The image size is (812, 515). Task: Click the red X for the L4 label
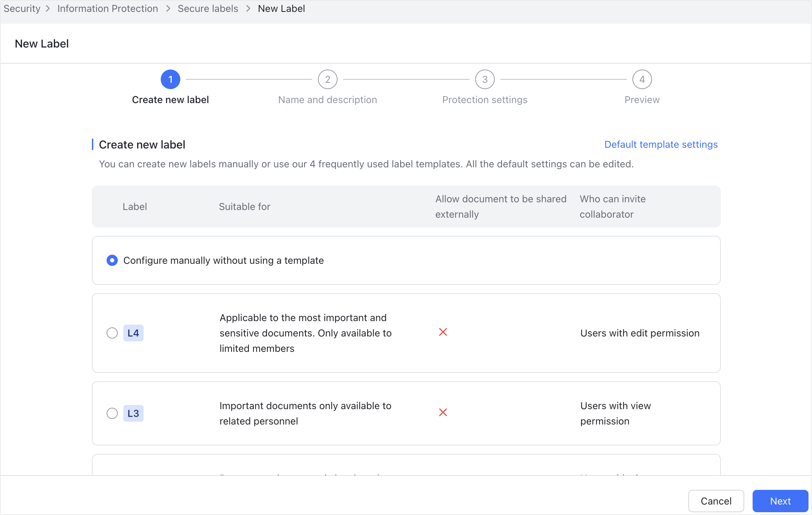[443, 332]
